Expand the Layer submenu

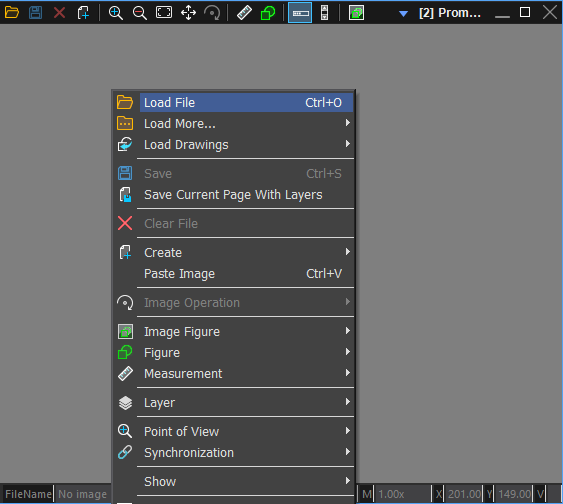(x=233, y=402)
